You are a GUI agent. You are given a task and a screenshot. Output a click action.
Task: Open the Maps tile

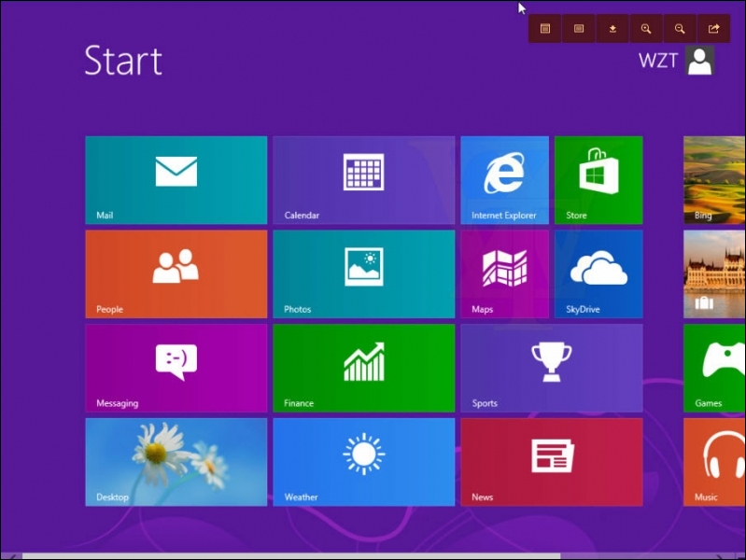coord(504,274)
